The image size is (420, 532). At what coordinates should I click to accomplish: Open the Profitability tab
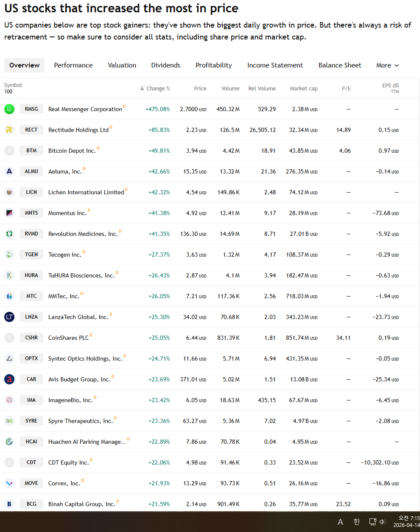214,65
